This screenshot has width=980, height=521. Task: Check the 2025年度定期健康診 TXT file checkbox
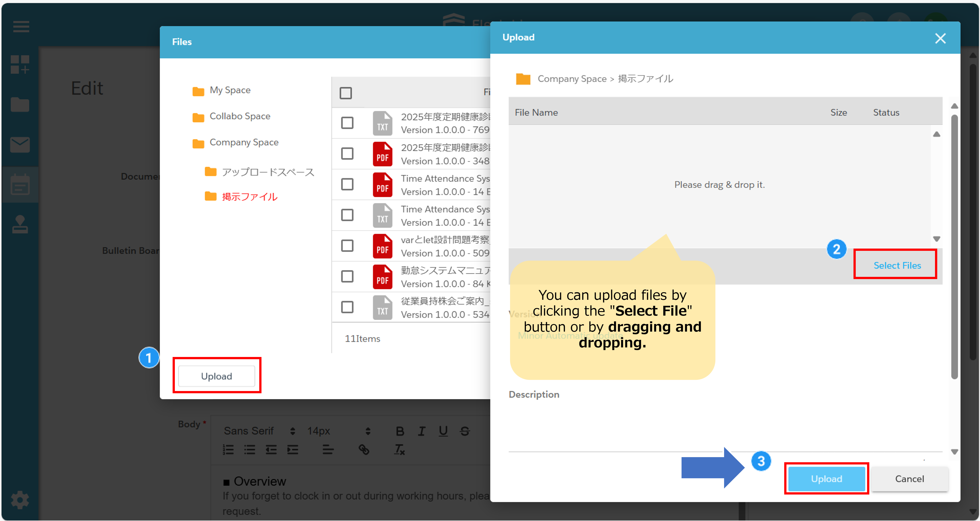347,123
